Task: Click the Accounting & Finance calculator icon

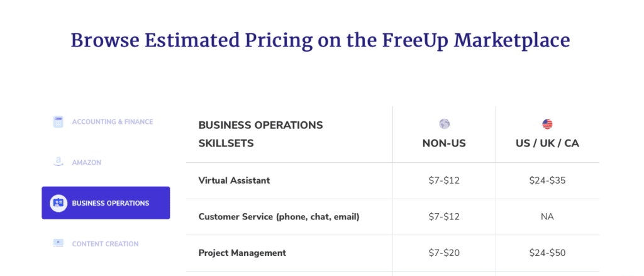Action: point(58,121)
